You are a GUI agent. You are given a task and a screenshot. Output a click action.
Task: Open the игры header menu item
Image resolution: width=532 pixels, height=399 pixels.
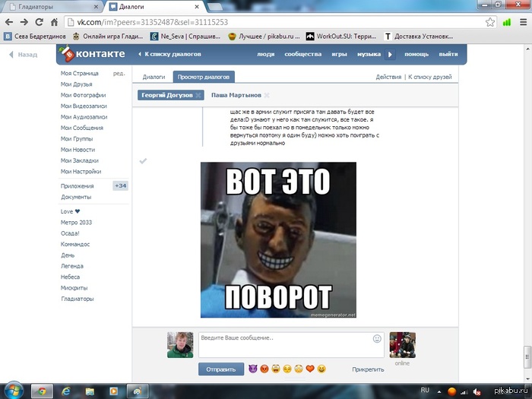[x=339, y=54]
